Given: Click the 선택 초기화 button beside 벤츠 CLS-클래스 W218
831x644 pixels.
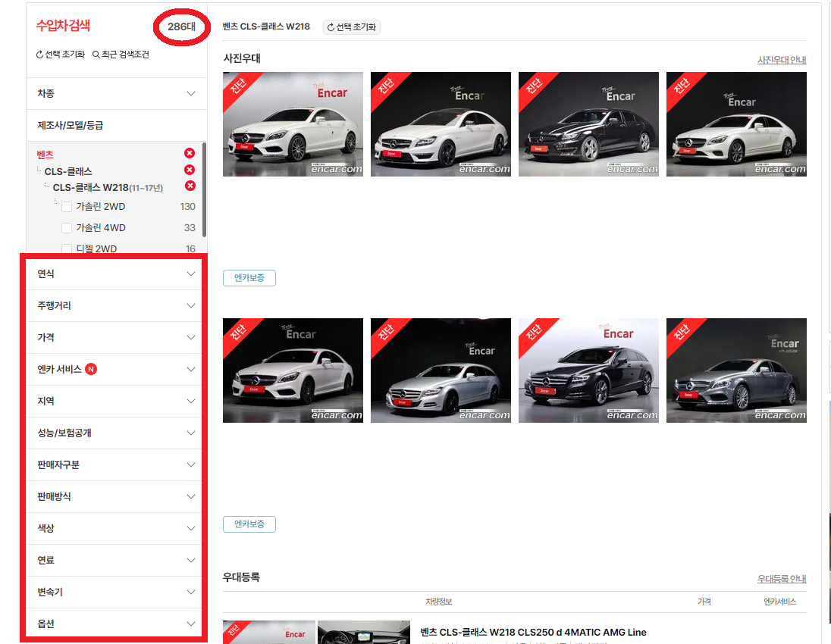Looking at the screenshot, I should [x=351, y=27].
